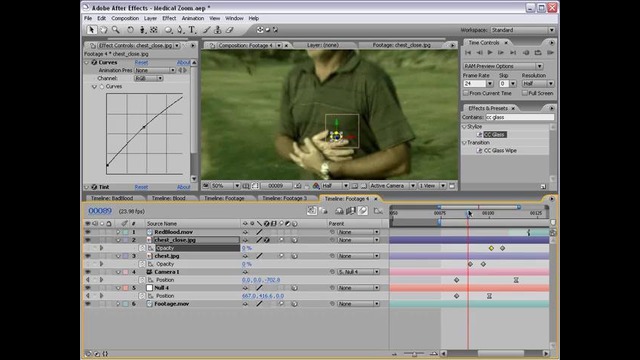Toggle the audio mute icon in Time Controls
Viewport: 640px width, 360px height.
click(526, 53)
